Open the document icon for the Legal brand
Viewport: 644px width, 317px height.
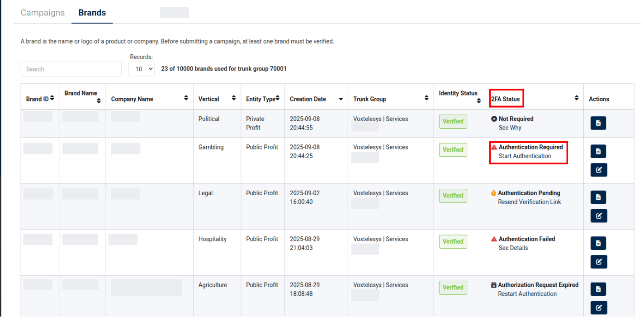pyautogui.click(x=598, y=197)
